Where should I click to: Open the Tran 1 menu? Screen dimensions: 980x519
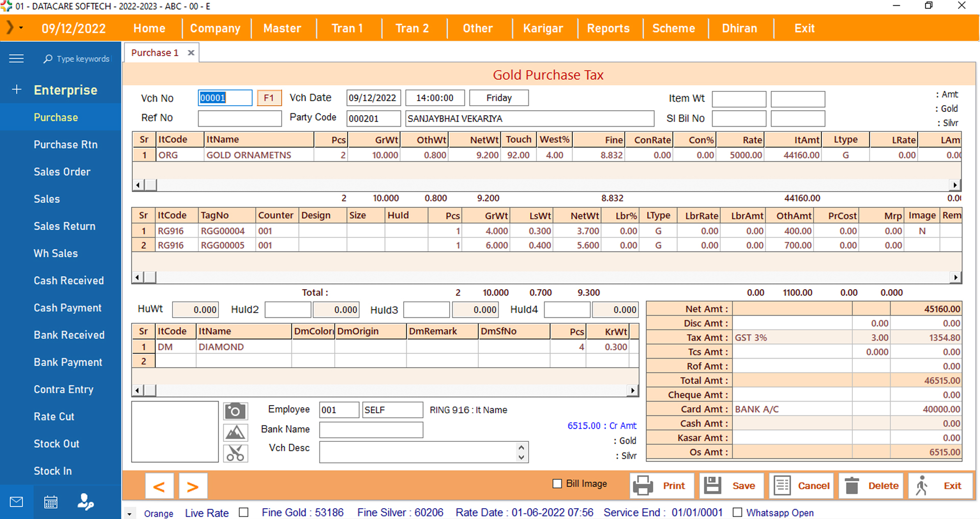pyautogui.click(x=347, y=28)
